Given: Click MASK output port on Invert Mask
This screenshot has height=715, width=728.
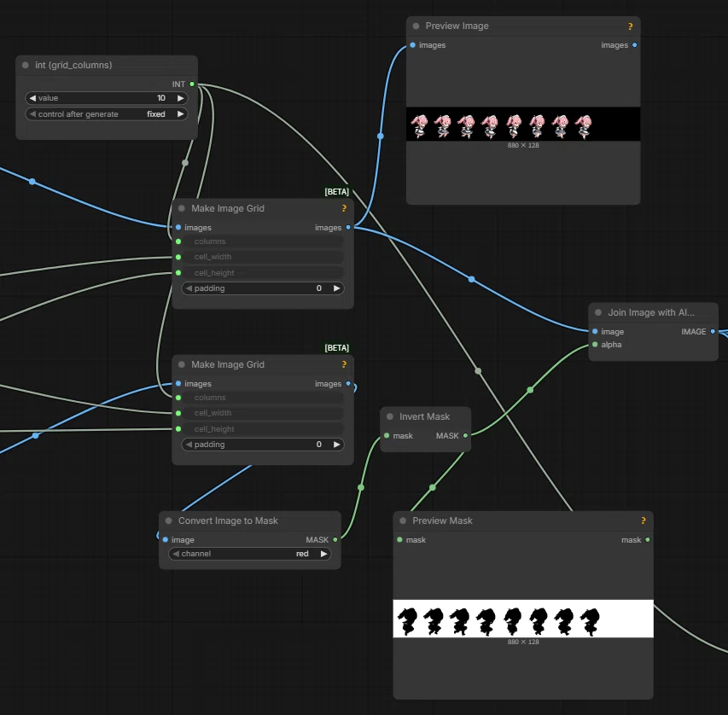Looking at the screenshot, I should tap(465, 435).
